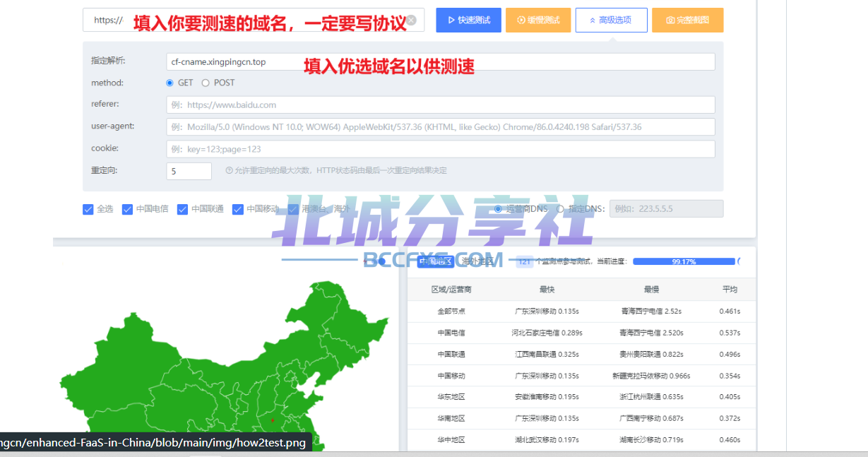This screenshot has width=868, height=457.
Task: Click 青海西宁电信 2.52s cell
Action: click(651, 311)
